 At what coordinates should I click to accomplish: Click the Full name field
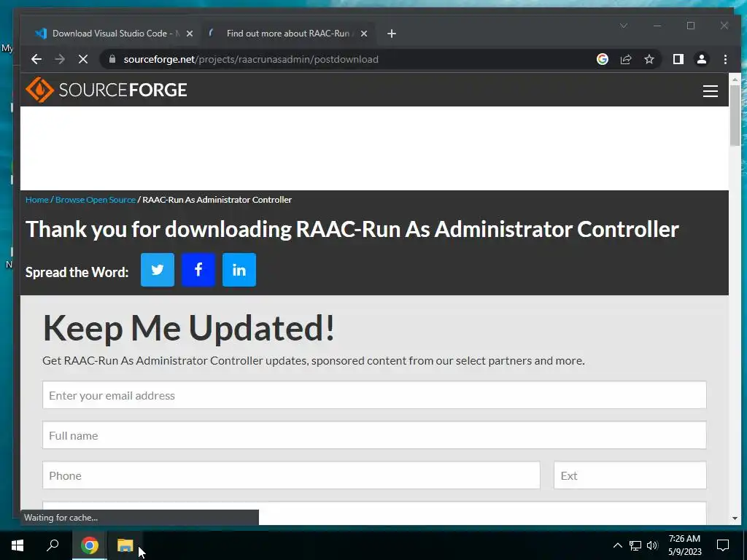point(374,435)
